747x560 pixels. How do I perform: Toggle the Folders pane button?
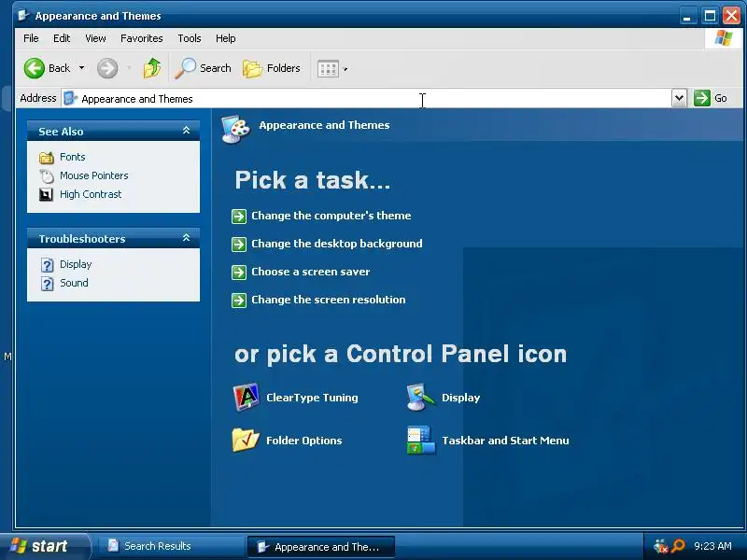(x=272, y=68)
